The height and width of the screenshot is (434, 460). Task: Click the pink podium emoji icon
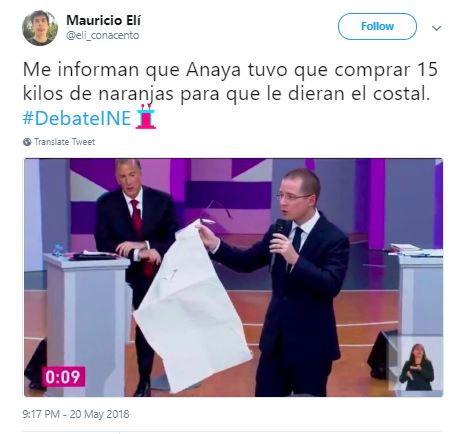pos(146,116)
